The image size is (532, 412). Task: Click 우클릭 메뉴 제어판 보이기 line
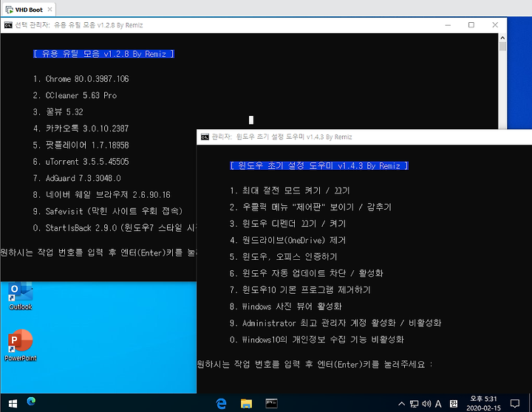coord(310,207)
